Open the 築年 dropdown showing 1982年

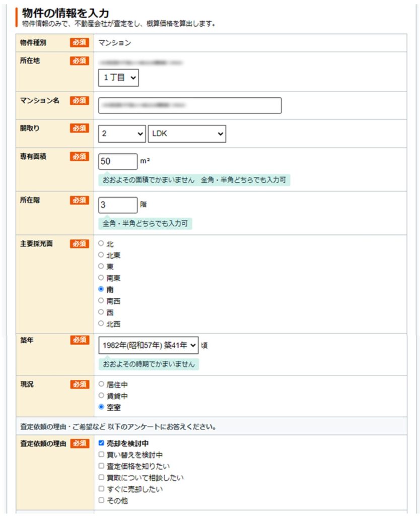149,345
